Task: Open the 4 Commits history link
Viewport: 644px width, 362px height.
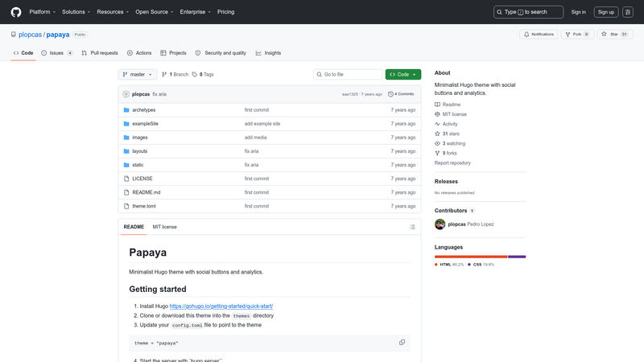Action: (401, 94)
